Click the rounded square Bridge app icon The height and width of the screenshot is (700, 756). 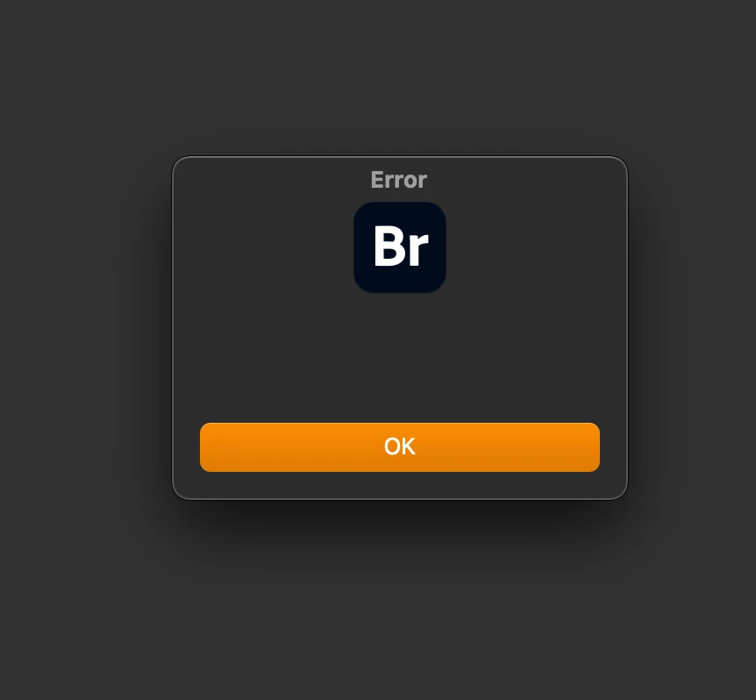(x=400, y=246)
